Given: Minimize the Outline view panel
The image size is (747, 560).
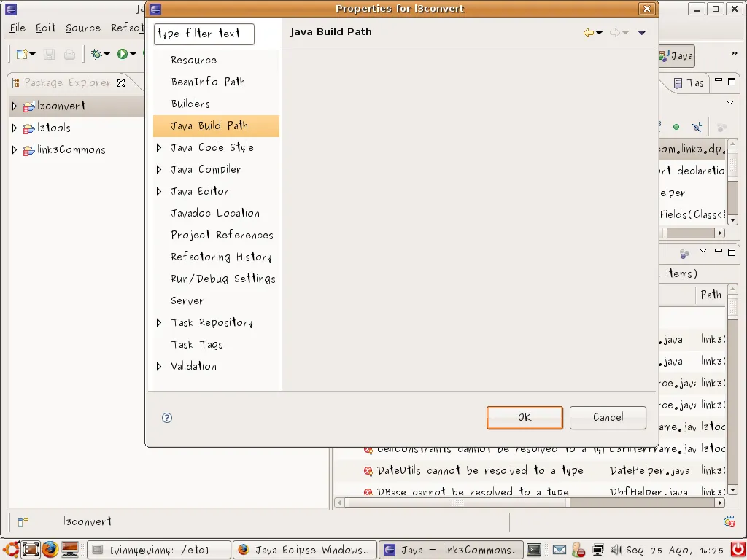Looking at the screenshot, I should point(719,81).
